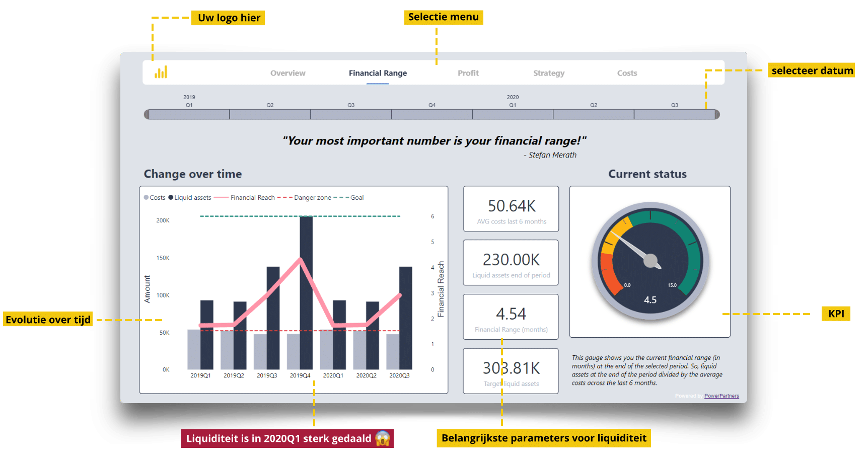Click the financial range quote headline

[435, 140]
